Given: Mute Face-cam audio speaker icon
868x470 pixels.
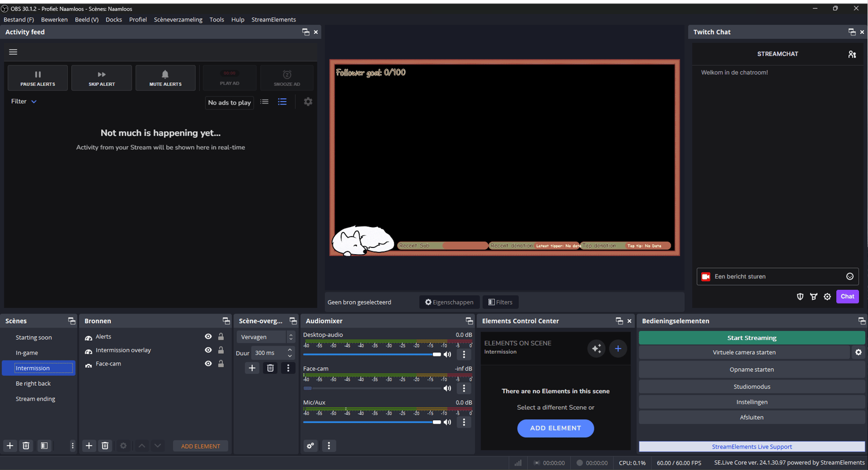Looking at the screenshot, I should click(448, 389).
